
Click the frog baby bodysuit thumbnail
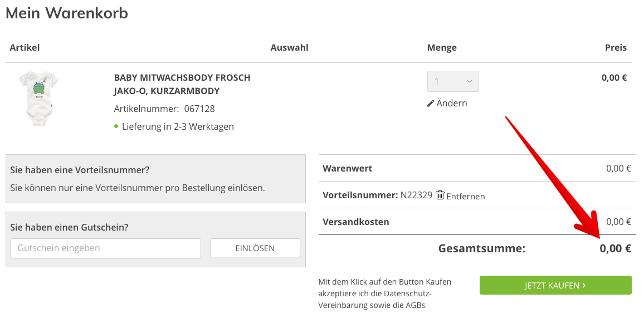pyautogui.click(x=37, y=99)
